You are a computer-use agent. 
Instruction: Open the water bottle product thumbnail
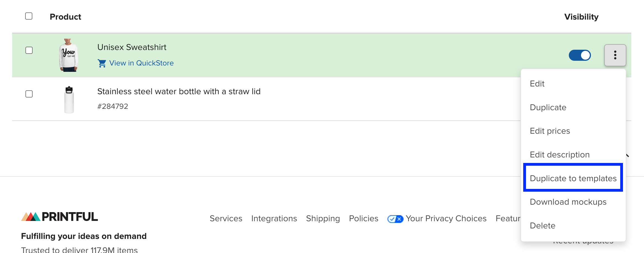coord(69,99)
